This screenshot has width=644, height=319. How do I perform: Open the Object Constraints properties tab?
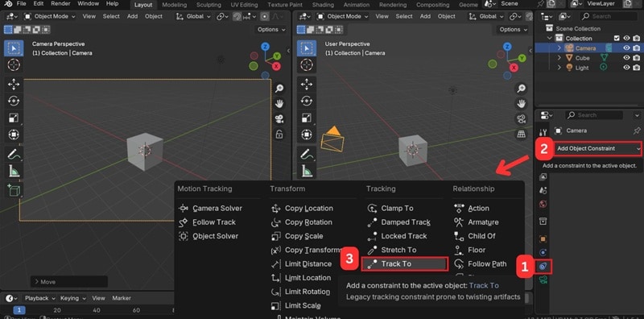pyautogui.click(x=543, y=267)
